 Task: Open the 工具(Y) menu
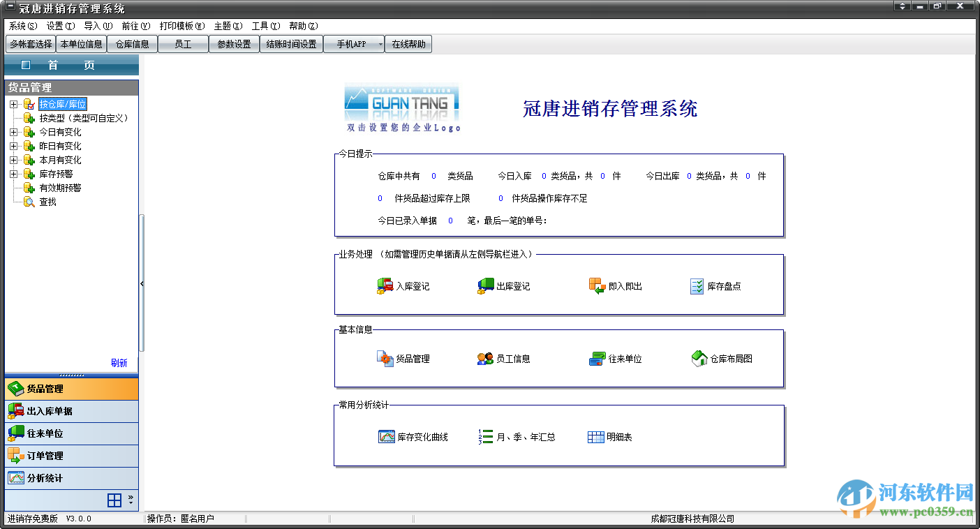tap(266, 26)
